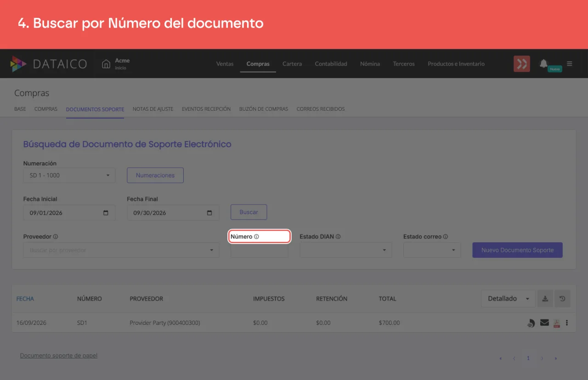This screenshot has width=588, height=380.
Task: Open the notifications bell
Action: point(543,63)
